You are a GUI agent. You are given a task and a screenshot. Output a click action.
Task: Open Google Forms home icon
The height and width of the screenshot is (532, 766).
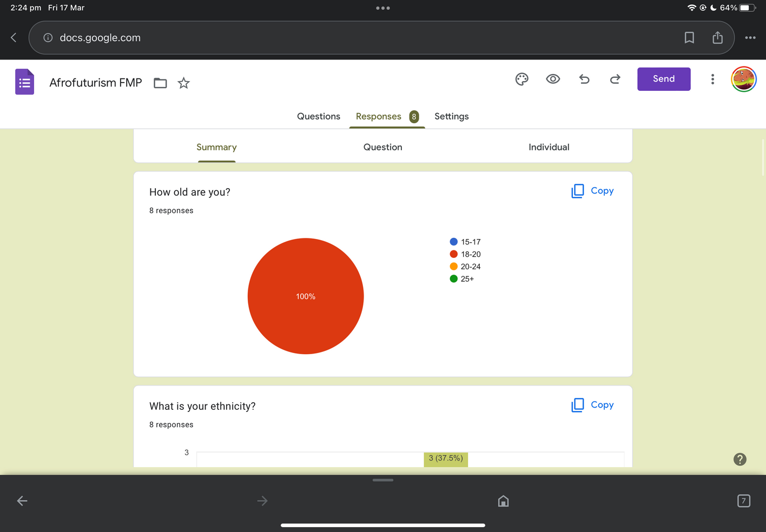click(x=24, y=82)
